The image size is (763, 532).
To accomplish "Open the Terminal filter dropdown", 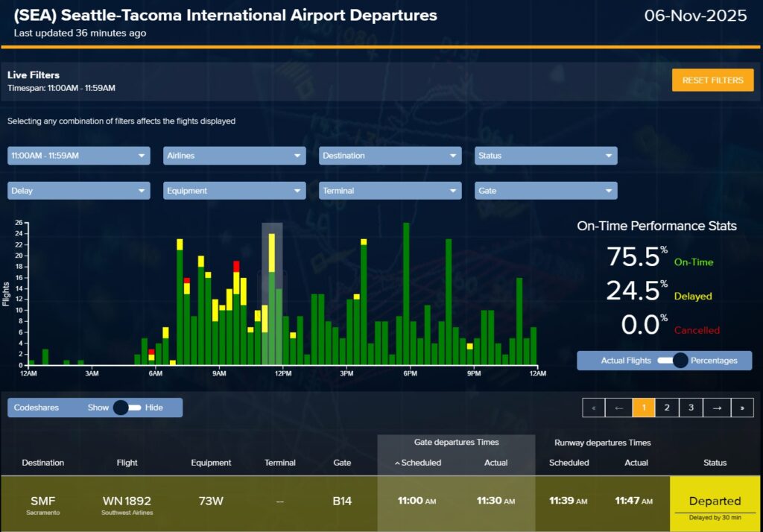I will click(390, 191).
